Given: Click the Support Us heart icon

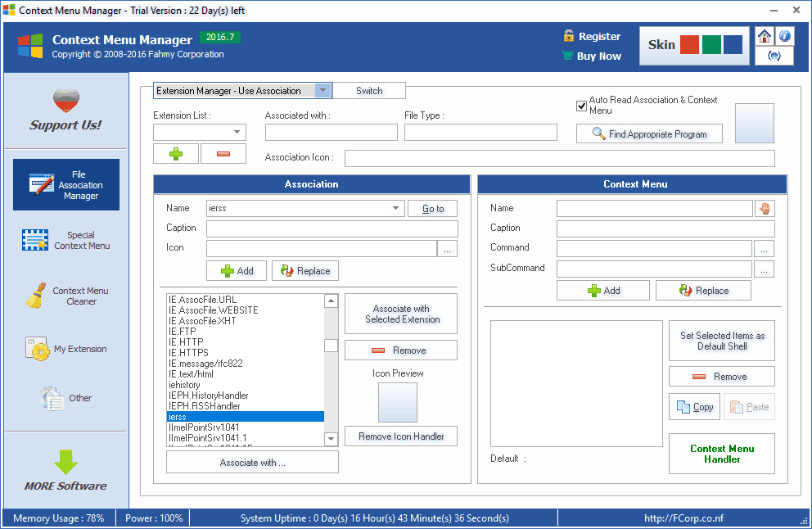Looking at the screenshot, I should [x=66, y=101].
